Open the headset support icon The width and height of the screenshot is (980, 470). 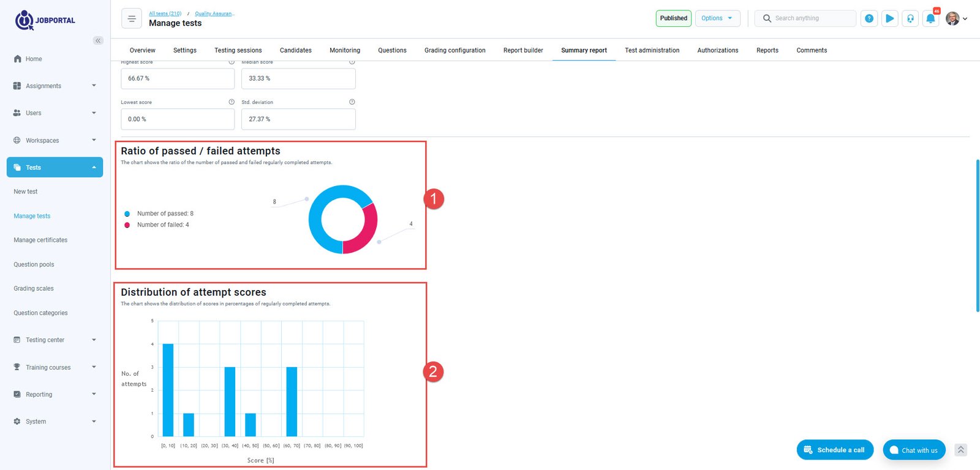pyautogui.click(x=910, y=18)
